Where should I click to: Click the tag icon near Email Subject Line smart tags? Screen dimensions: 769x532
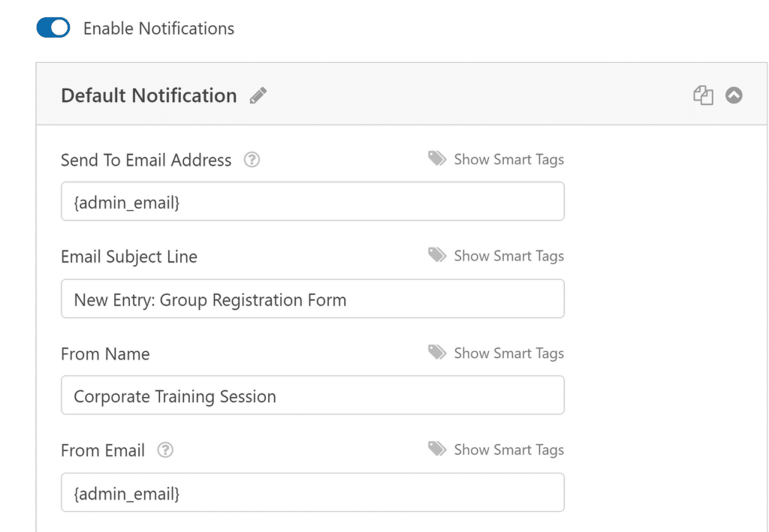(x=438, y=254)
